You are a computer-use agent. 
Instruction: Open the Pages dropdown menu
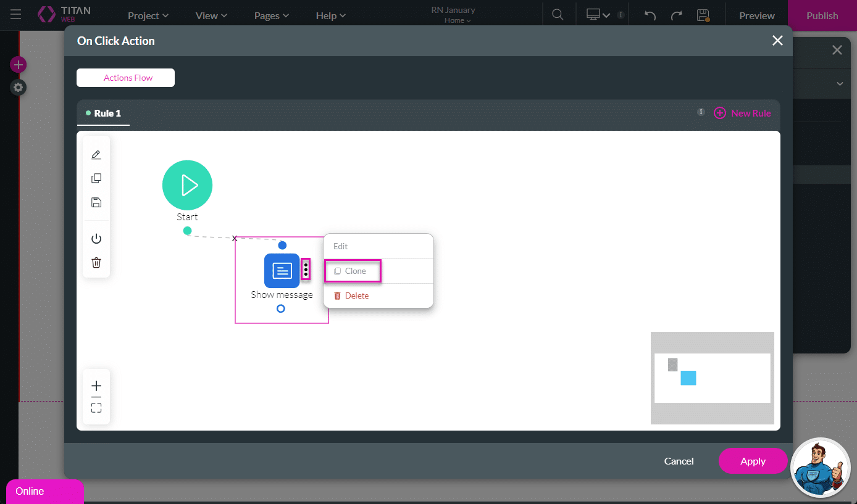click(x=272, y=15)
